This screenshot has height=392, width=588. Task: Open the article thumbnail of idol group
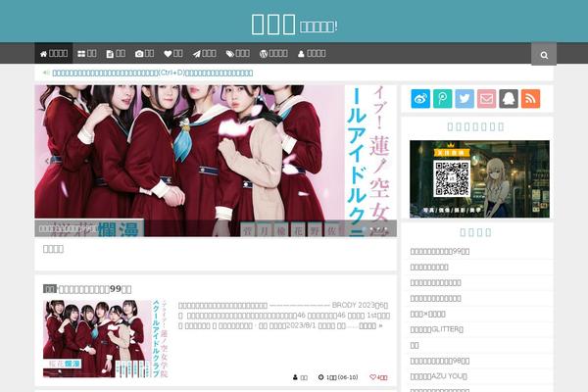[x=106, y=339]
